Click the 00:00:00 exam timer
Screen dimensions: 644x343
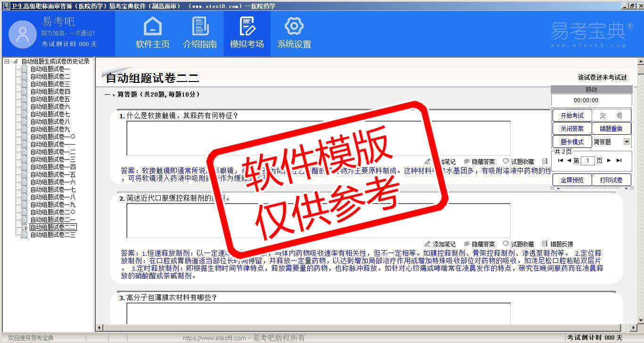586,100
